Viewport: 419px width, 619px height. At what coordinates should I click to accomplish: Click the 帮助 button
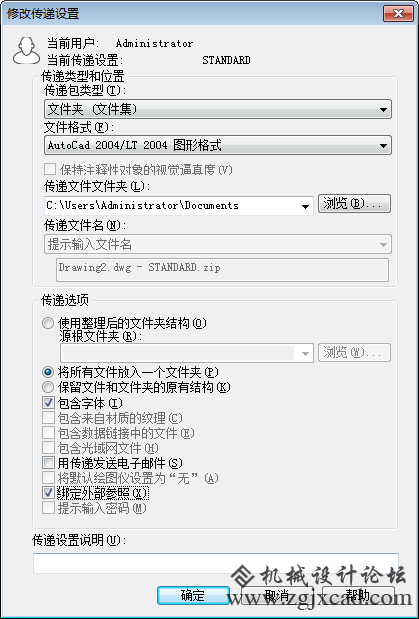(358, 595)
